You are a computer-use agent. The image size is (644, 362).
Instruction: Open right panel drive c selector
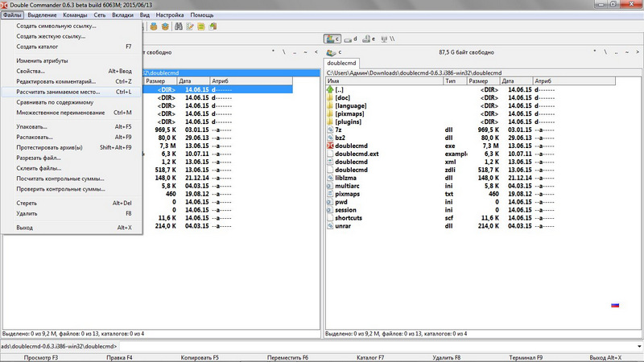(334, 52)
